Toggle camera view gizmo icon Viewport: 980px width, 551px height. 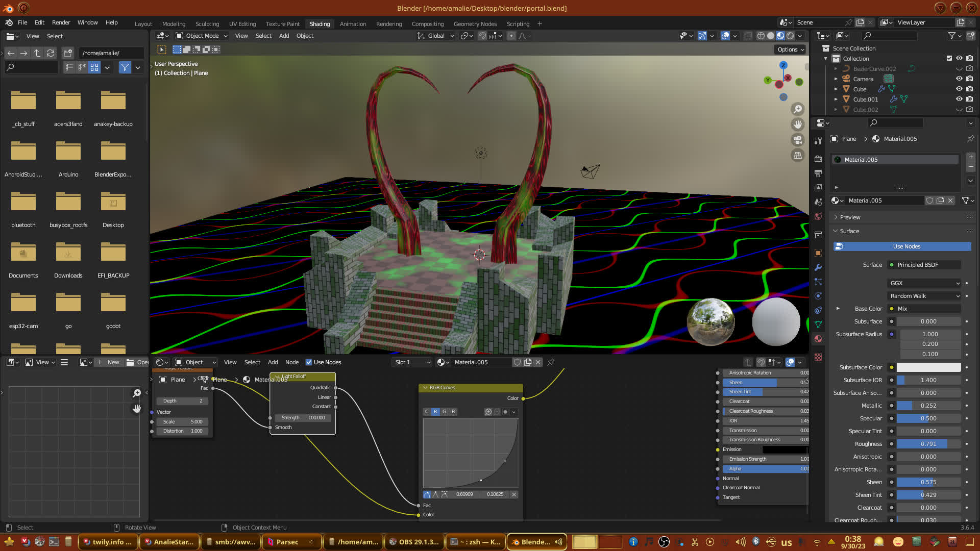pyautogui.click(x=797, y=140)
